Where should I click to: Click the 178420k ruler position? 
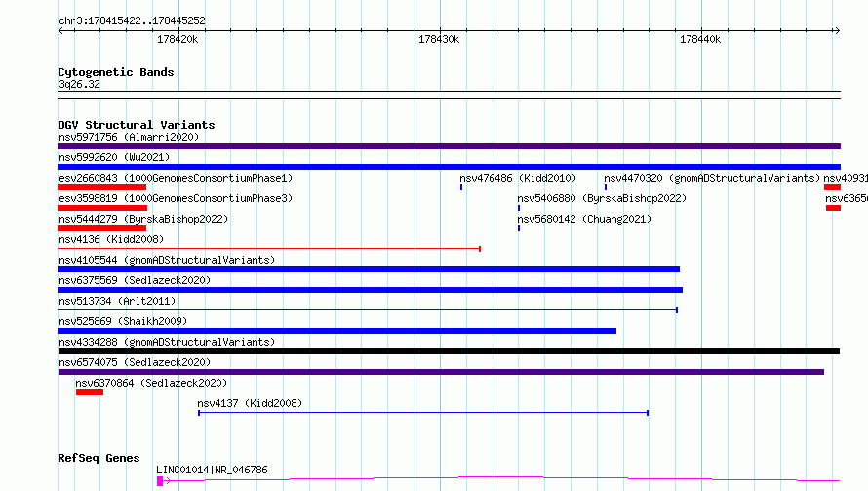(178, 39)
